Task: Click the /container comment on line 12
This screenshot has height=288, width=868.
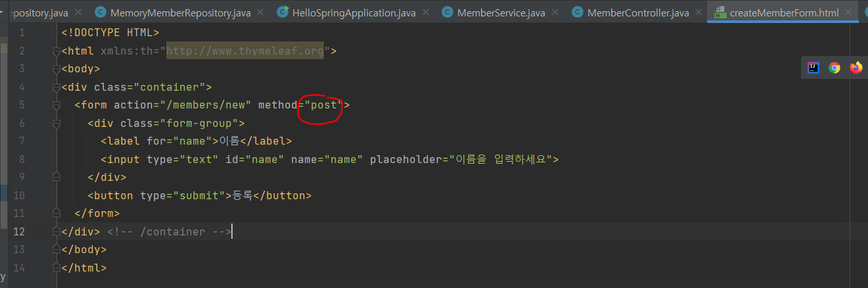Action: [x=170, y=231]
